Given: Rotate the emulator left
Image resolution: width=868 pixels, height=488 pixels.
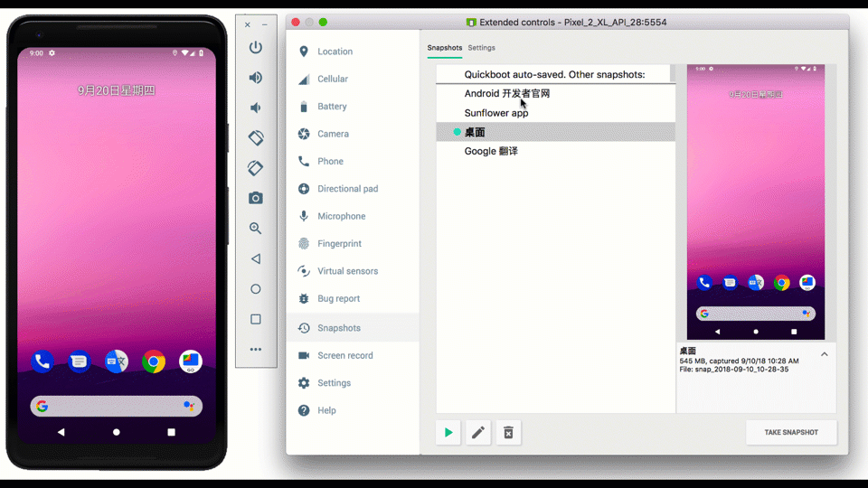Looking at the screenshot, I should pos(255,137).
